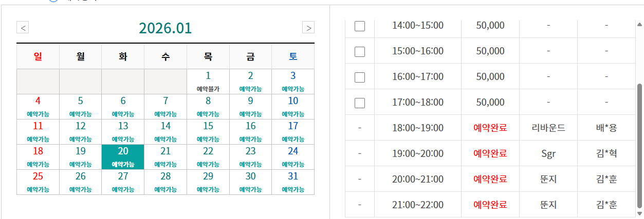Check the 14:00~15:00 time slot checkbox

click(x=360, y=26)
